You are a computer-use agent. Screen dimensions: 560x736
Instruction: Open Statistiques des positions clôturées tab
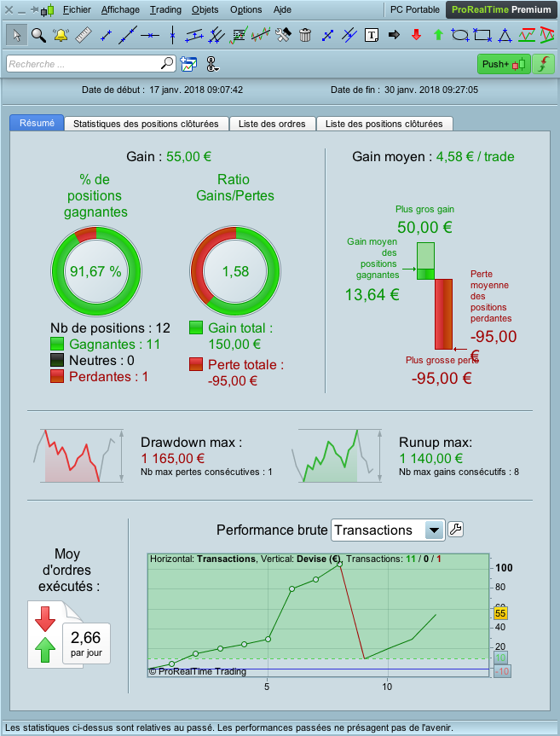pyautogui.click(x=146, y=124)
